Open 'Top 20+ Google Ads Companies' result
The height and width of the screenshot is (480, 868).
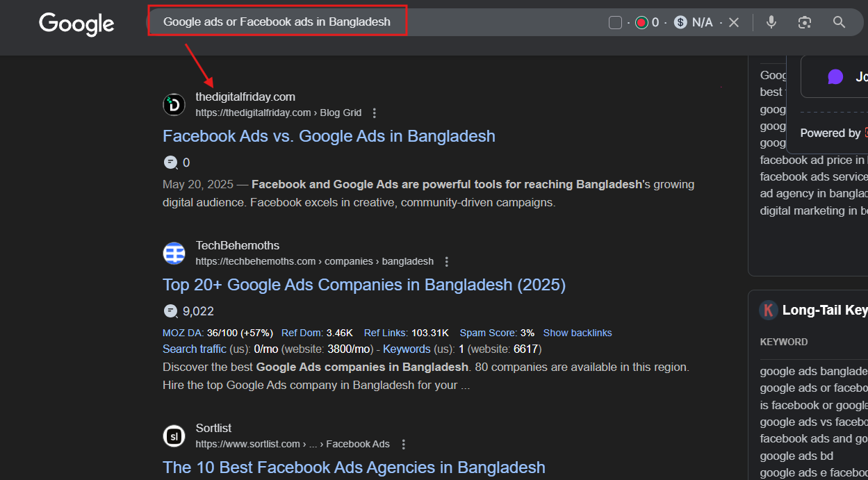pyautogui.click(x=363, y=285)
